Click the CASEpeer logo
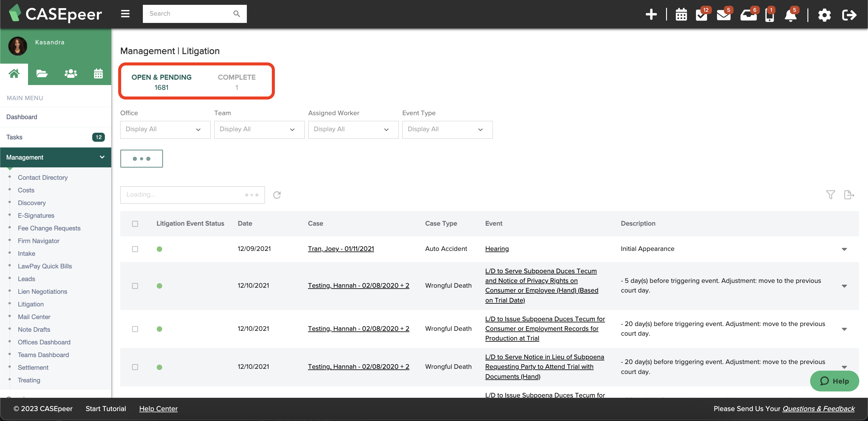This screenshot has width=868, height=421. (55, 14)
